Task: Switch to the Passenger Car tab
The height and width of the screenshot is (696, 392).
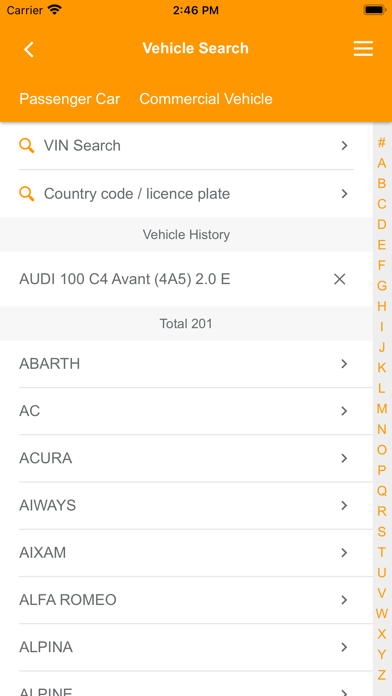Action: pos(70,99)
